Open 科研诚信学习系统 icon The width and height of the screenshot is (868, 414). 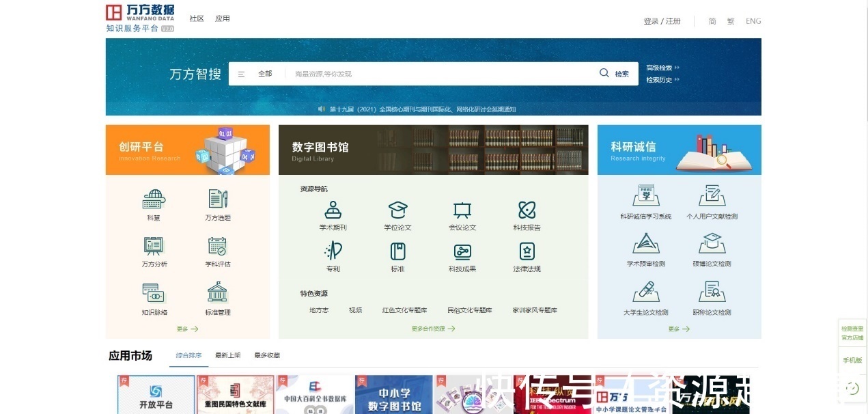(645, 196)
